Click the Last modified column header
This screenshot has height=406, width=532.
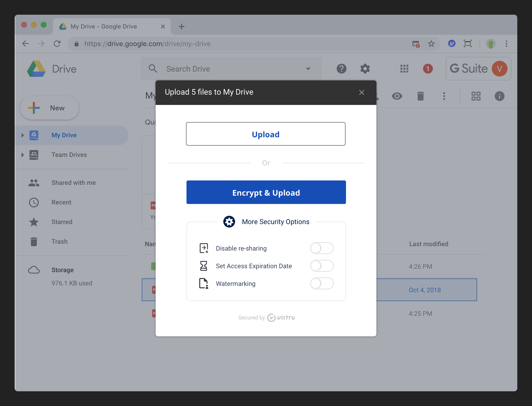[429, 244]
